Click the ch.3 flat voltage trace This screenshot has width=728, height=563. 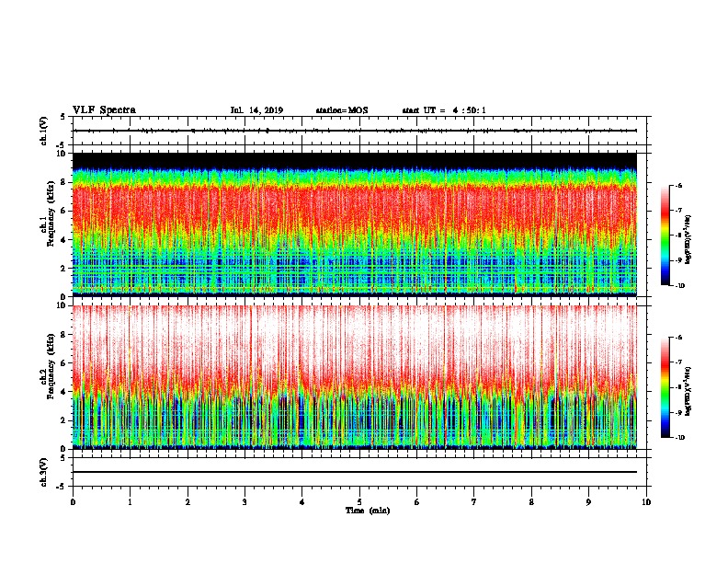pyautogui.click(x=355, y=472)
